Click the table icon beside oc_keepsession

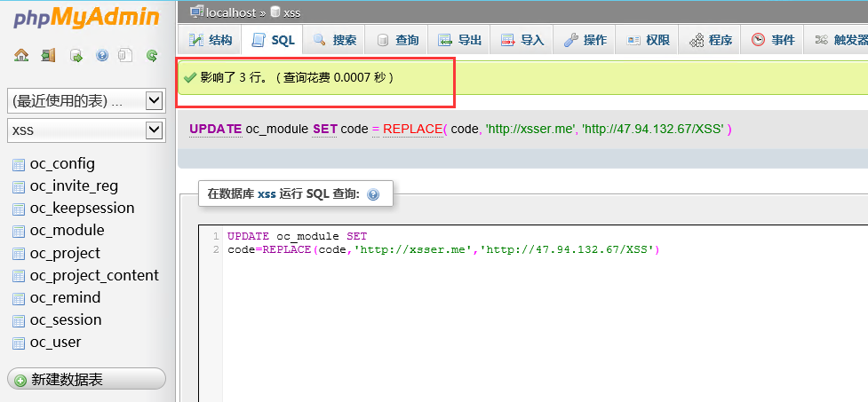point(19,209)
